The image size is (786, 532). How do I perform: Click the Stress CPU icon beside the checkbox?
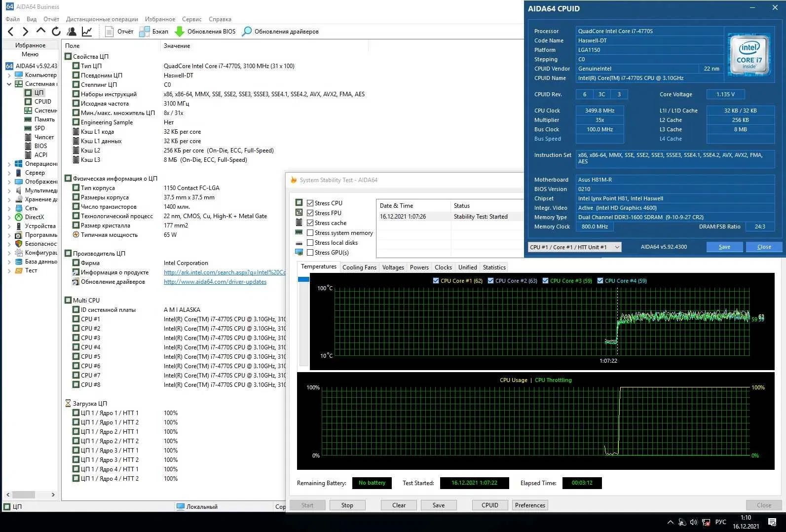click(299, 202)
